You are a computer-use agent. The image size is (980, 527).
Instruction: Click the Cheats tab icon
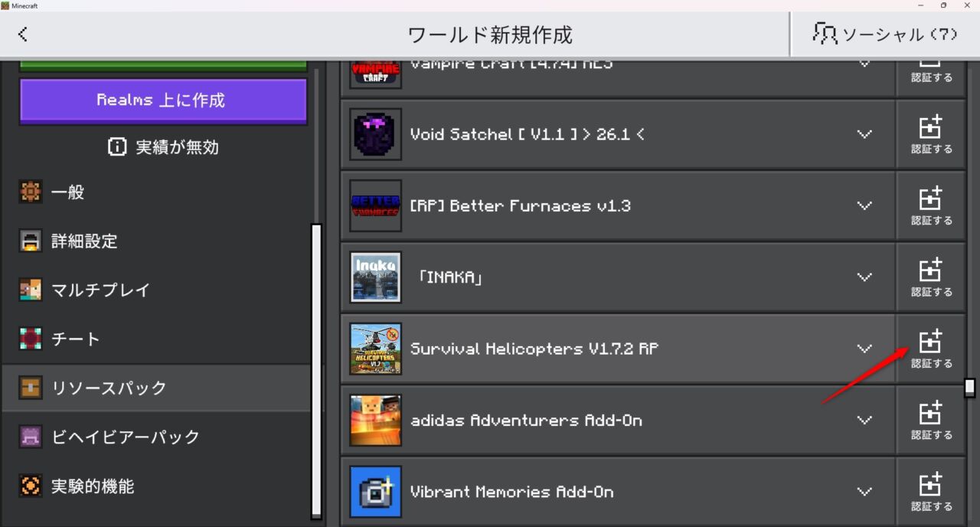coord(31,339)
